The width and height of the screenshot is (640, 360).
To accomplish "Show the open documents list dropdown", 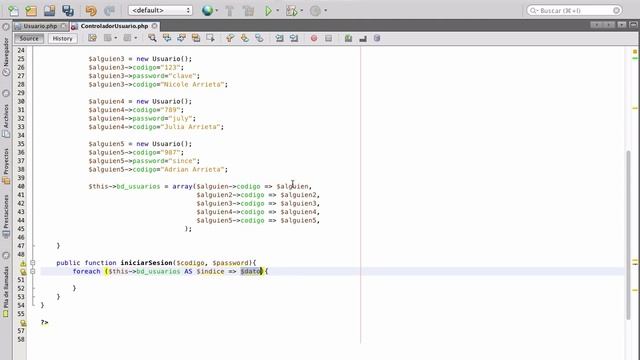I will click(x=621, y=25).
